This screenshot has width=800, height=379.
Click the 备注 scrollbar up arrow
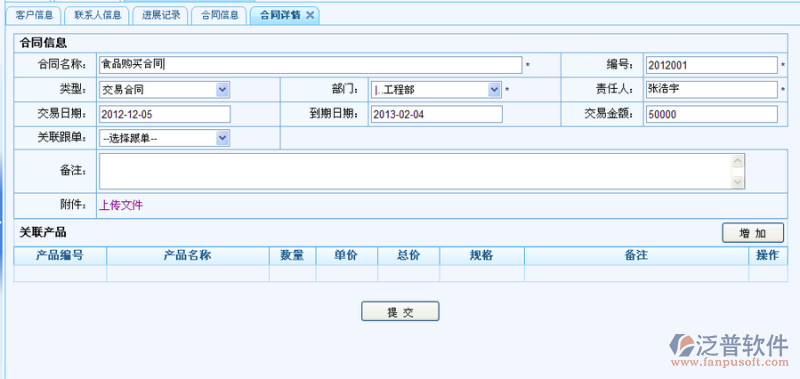point(738,161)
